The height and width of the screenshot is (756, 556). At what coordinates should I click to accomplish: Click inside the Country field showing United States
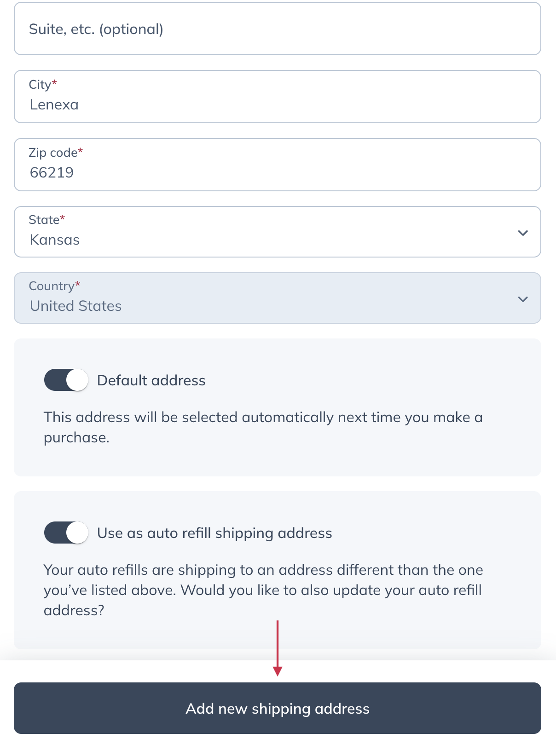pyautogui.click(x=184, y=305)
